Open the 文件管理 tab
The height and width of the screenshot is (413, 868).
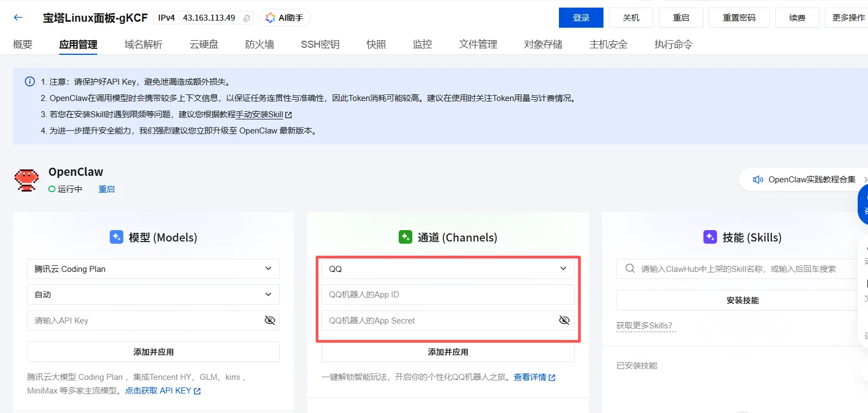pyautogui.click(x=478, y=45)
